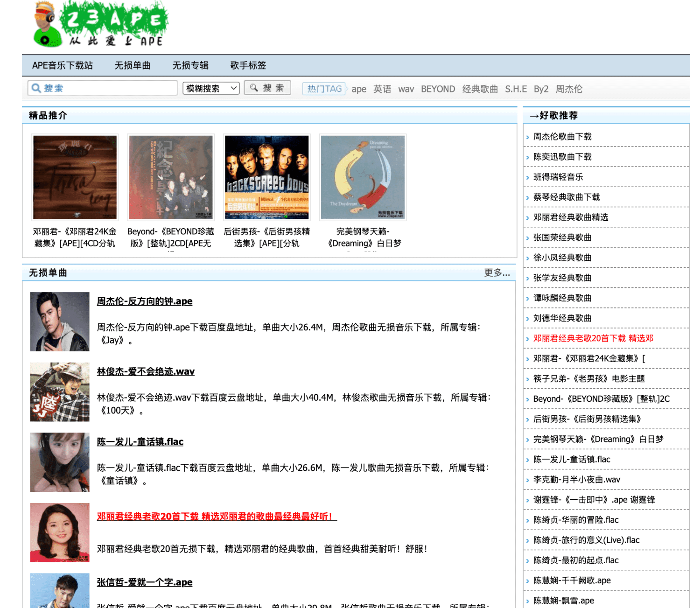700x608 pixels.
Task: Click the 搜索 submit button
Action: (x=267, y=88)
